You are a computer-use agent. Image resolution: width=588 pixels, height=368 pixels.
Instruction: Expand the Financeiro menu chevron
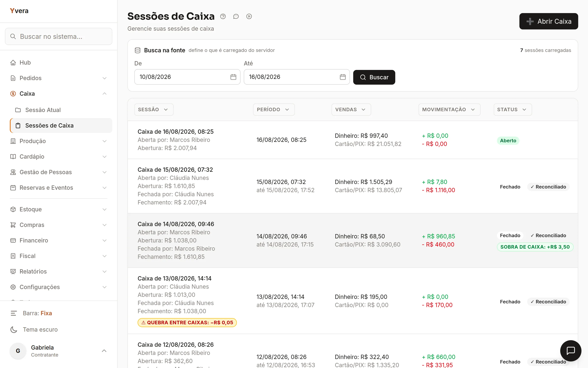[x=105, y=241]
